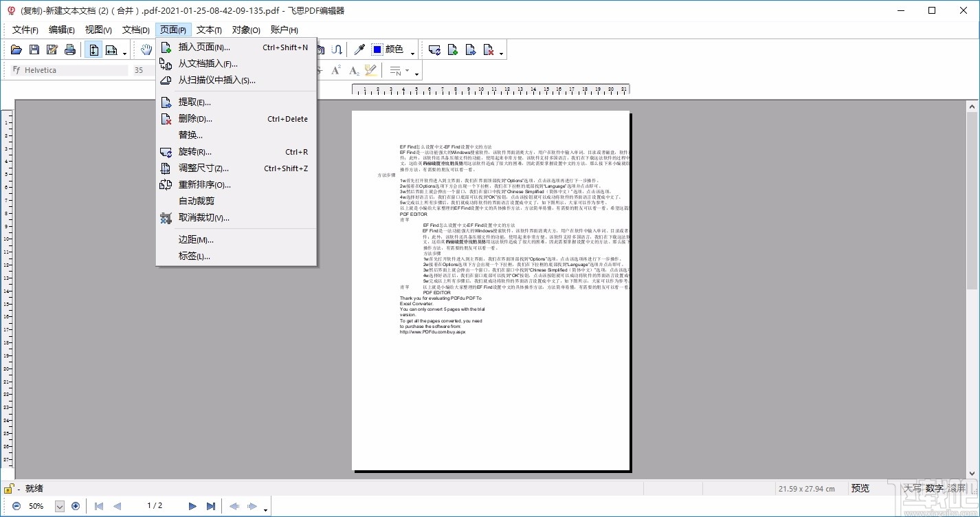Click the blue 颜色 color swatch
This screenshot has height=517, width=980.
pyautogui.click(x=377, y=49)
